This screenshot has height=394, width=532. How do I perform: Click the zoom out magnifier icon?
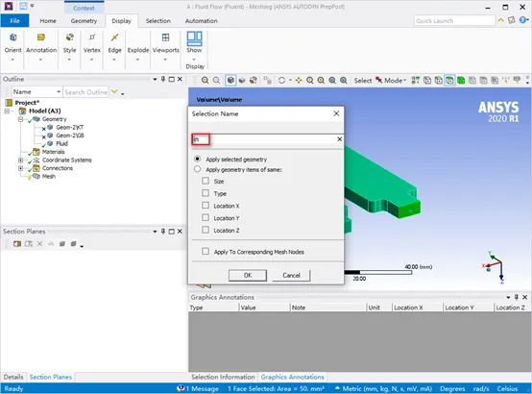click(216, 81)
